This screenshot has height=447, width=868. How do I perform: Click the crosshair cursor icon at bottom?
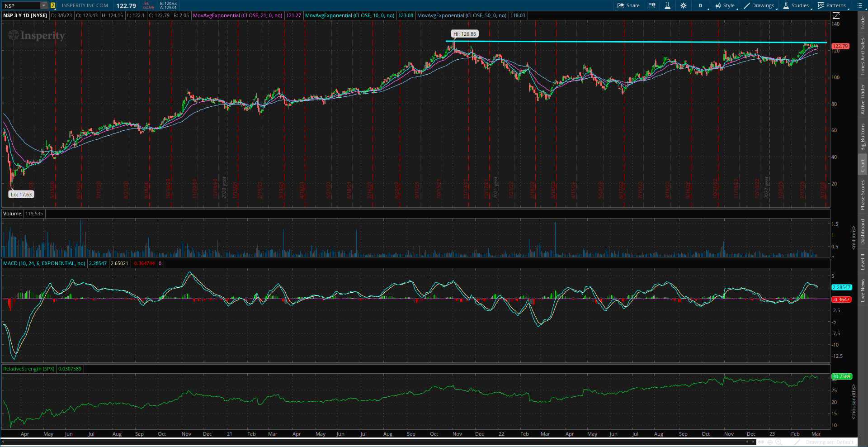coord(770,442)
